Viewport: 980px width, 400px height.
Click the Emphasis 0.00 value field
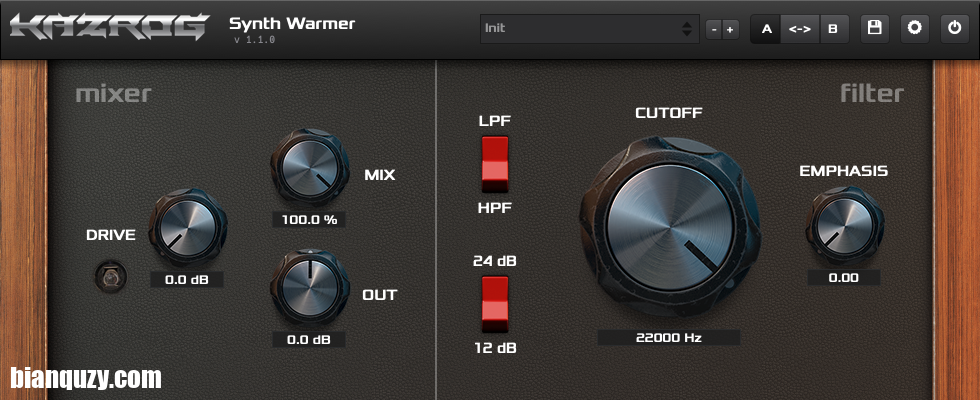point(844,278)
